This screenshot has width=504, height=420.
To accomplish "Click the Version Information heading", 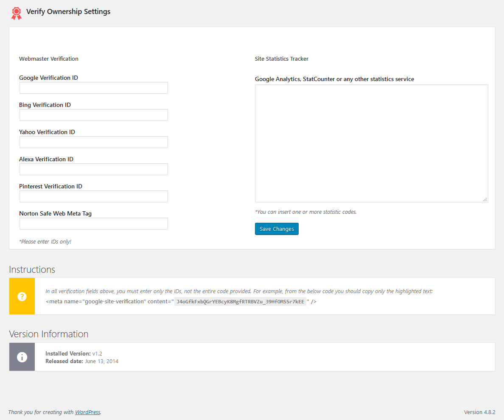I will [49, 334].
